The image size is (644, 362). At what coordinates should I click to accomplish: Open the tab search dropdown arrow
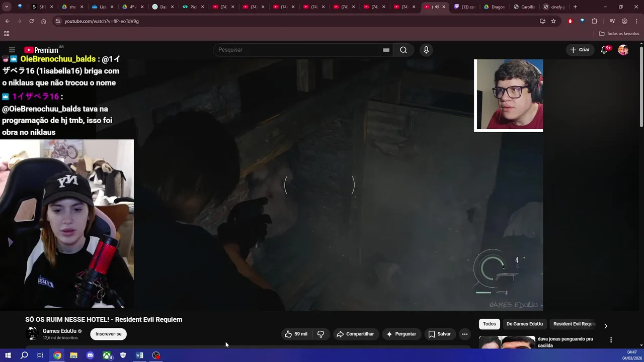[7, 7]
